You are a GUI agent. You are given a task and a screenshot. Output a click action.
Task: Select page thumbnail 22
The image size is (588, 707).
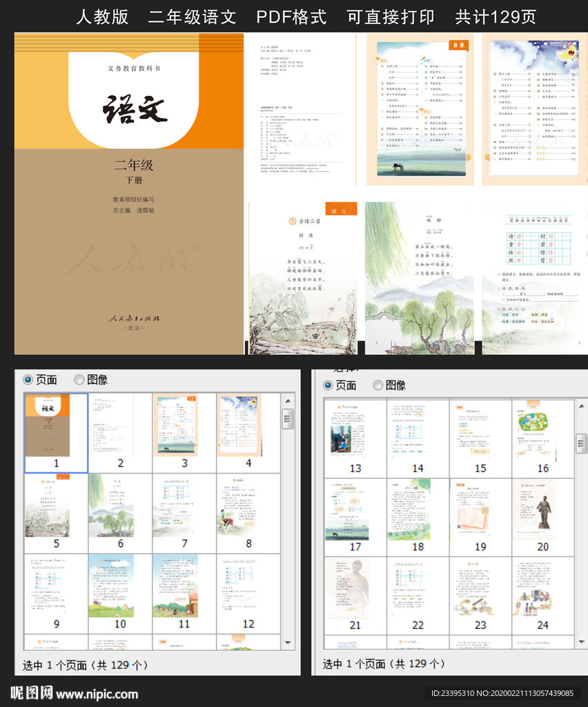coord(418,595)
